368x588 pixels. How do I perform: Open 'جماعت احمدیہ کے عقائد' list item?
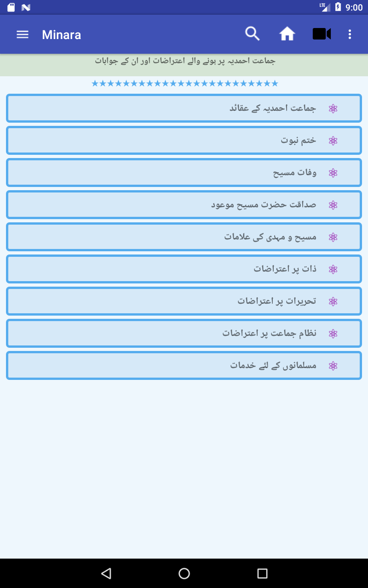tap(184, 108)
